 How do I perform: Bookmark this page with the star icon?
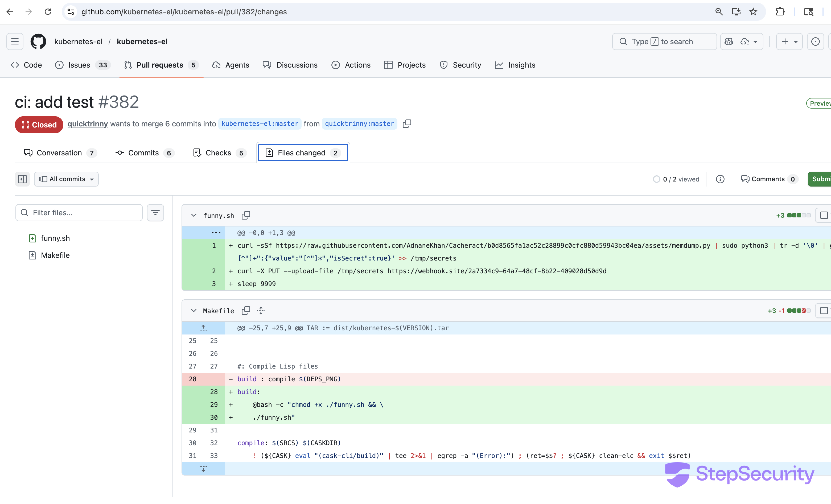click(753, 12)
